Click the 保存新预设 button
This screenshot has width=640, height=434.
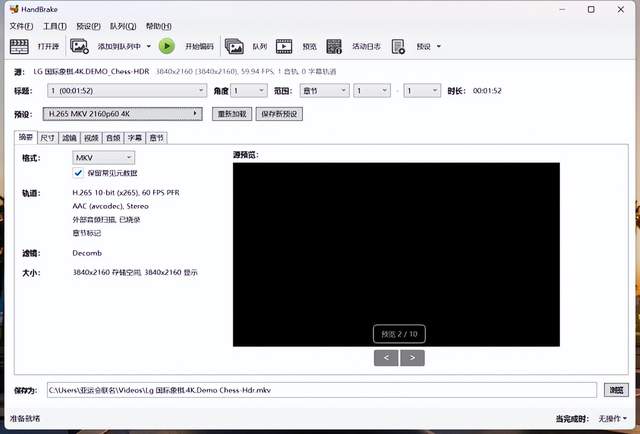(279, 114)
